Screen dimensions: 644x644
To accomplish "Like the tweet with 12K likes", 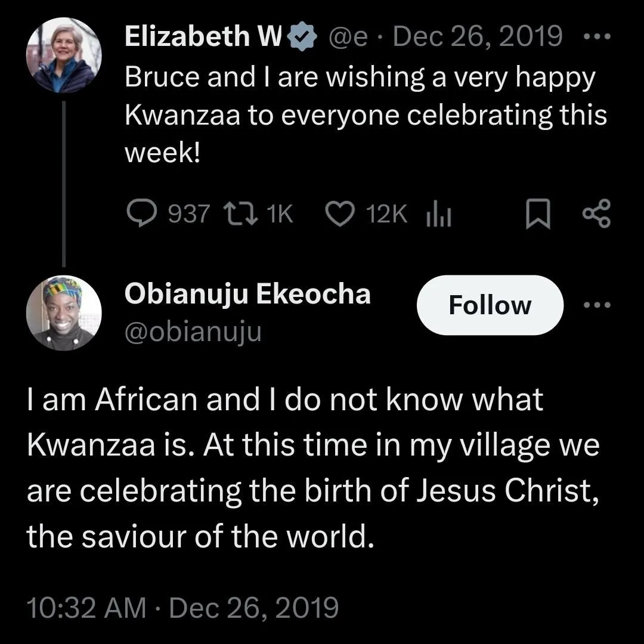I will (x=342, y=214).
